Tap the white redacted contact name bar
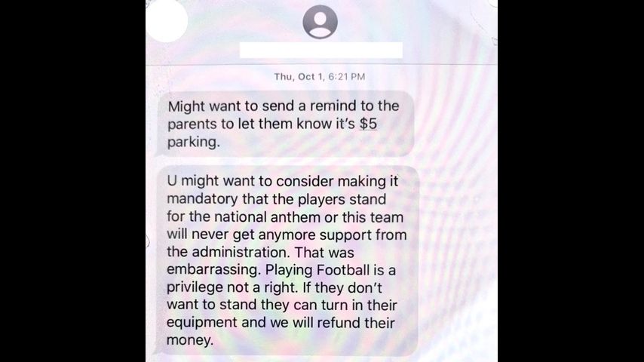This screenshot has width=644, height=362. (x=320, y=50)
